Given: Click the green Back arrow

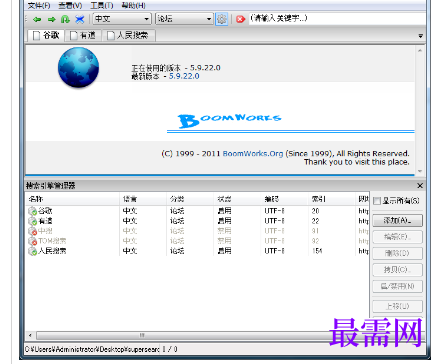Looking at the screenshot, I should pyautogui.click(x=37, y=19).
